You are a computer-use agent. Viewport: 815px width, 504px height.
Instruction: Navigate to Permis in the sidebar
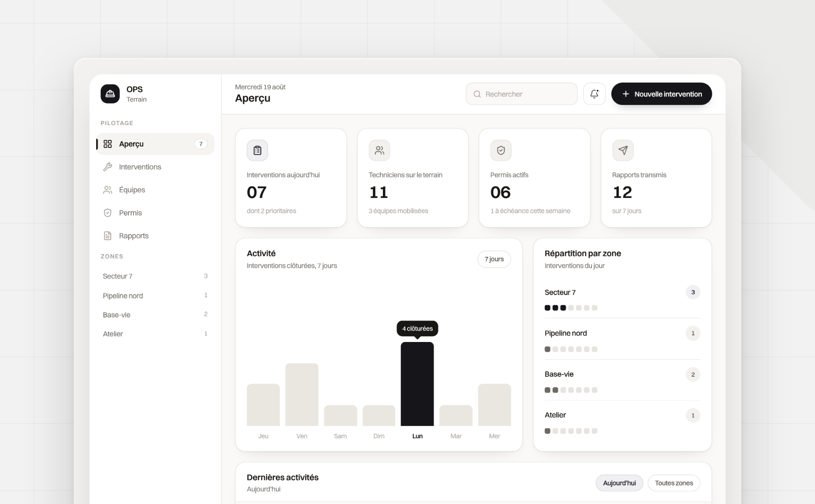click(x=155, y=213)
